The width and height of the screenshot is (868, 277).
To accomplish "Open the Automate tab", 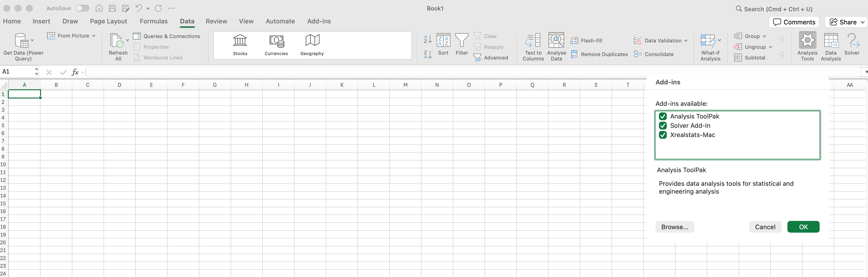I will (x=280, y=21).
